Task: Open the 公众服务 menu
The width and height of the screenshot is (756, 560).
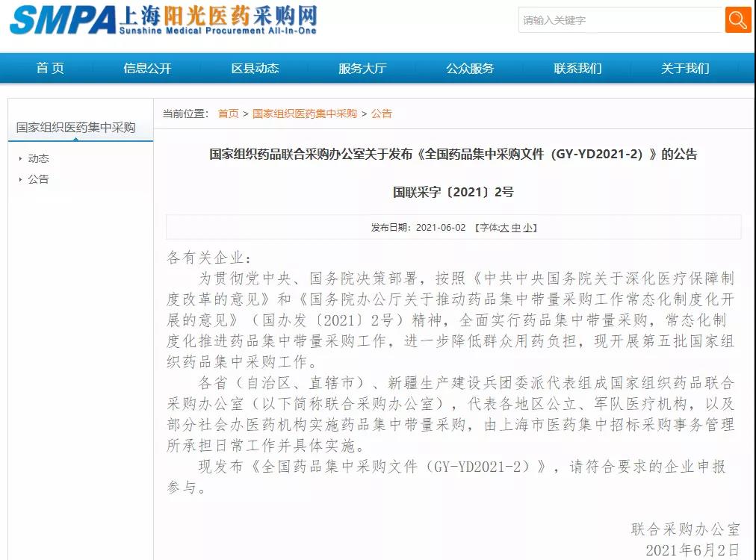Action: click(468, 68)
